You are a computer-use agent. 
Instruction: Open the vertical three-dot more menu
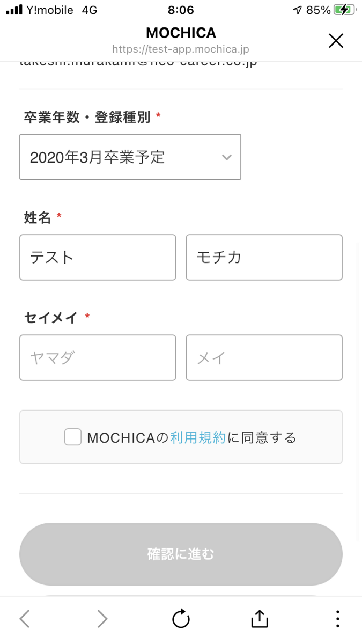(x=337, y=619)
